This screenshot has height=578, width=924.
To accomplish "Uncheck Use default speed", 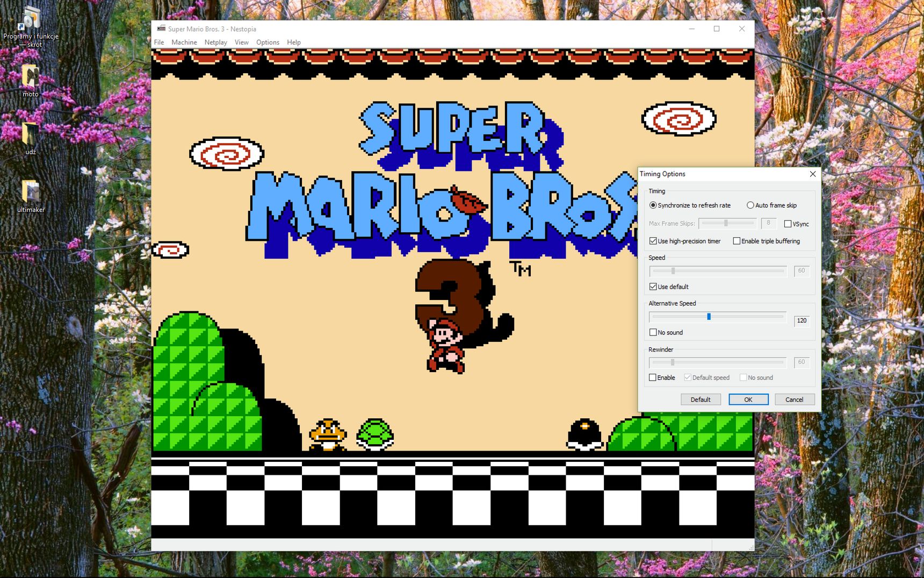I will click(x=669, y=287).
